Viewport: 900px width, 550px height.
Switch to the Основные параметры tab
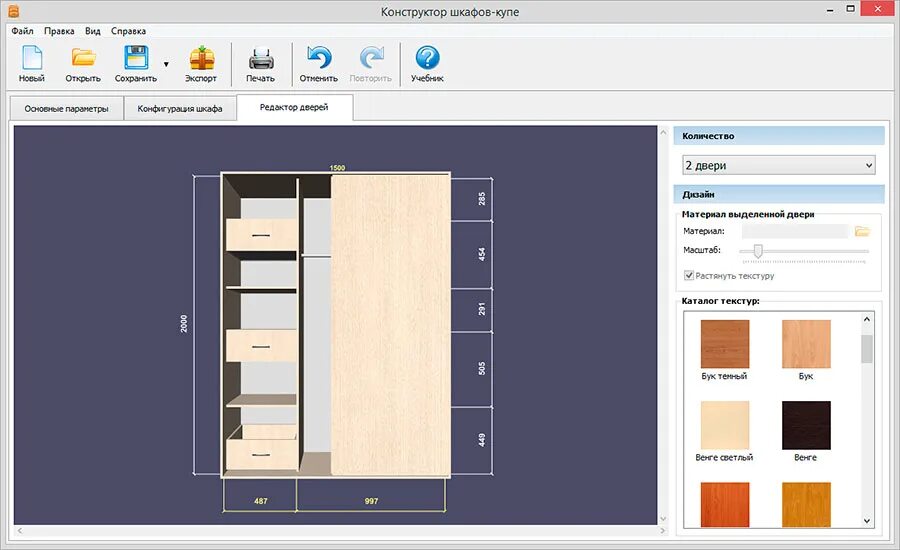point(67,109)
